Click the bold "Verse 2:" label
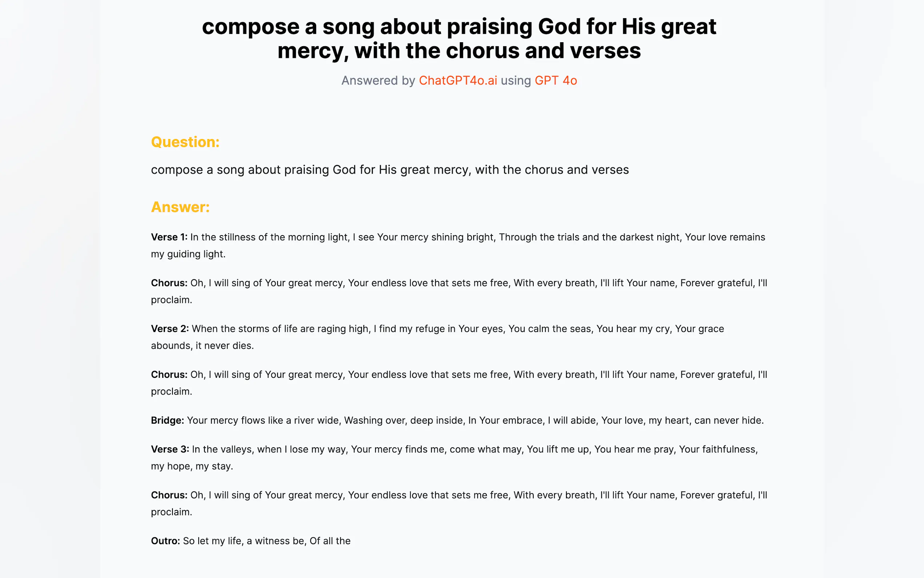This screenshot has height=578, width=924. pos(170,329)
